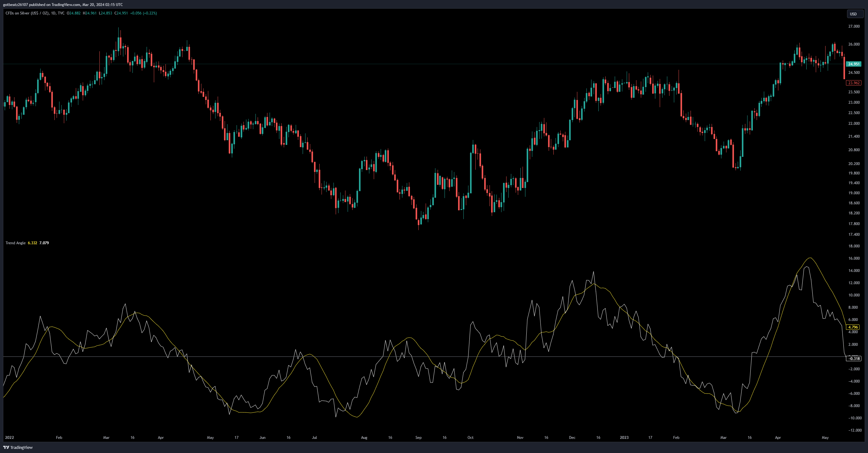The image size is (868, 453).
Task: Click the 20.200 price scale label
Action: click(854, 164)
